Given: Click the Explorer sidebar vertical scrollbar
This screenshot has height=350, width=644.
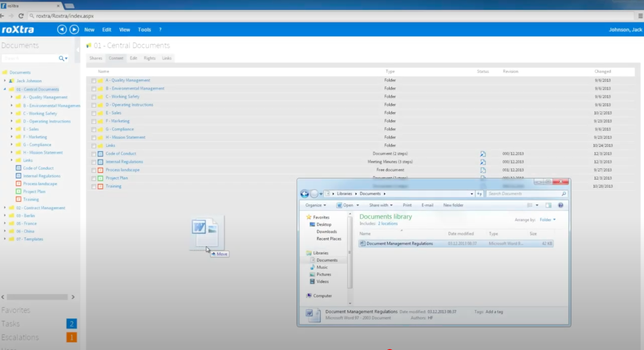Looking at the screenshot, I should click(350, 253).
